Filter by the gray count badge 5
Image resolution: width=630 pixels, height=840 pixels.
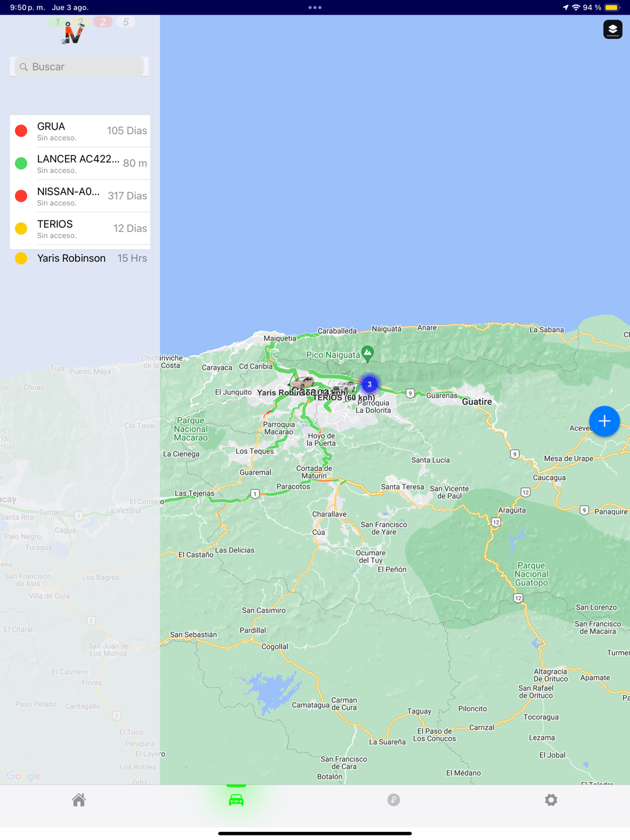125,22
